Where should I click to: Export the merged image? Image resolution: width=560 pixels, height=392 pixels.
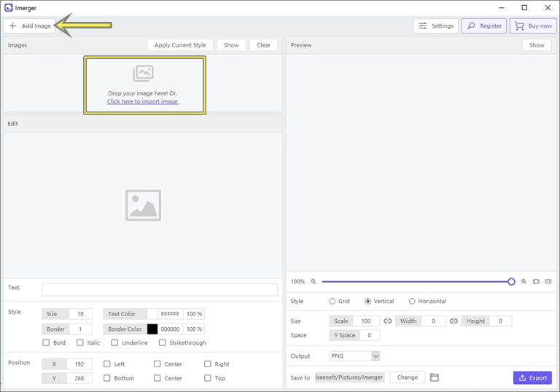point(532,377)
